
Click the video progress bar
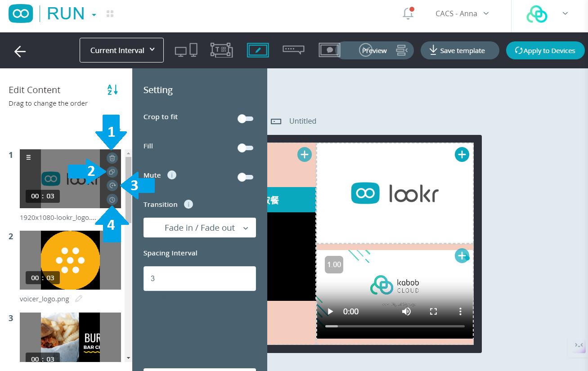pos(395,326)
